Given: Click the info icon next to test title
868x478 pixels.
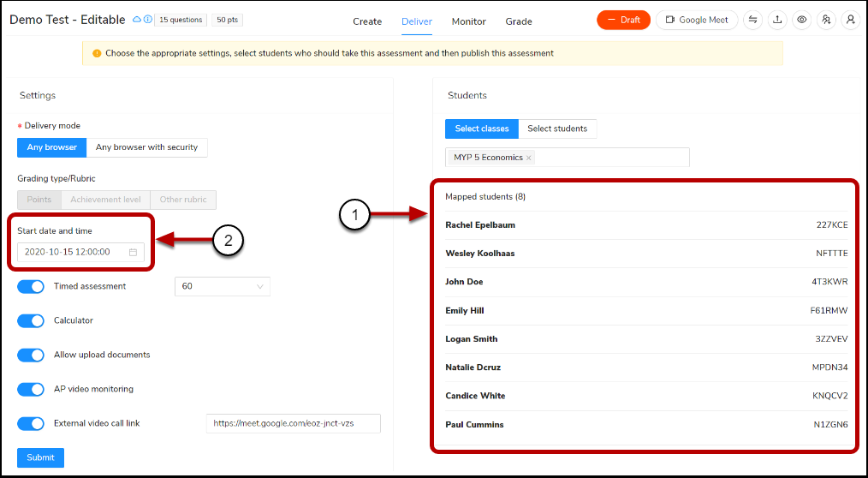Looking at the screenshot, I should (147, 20).
